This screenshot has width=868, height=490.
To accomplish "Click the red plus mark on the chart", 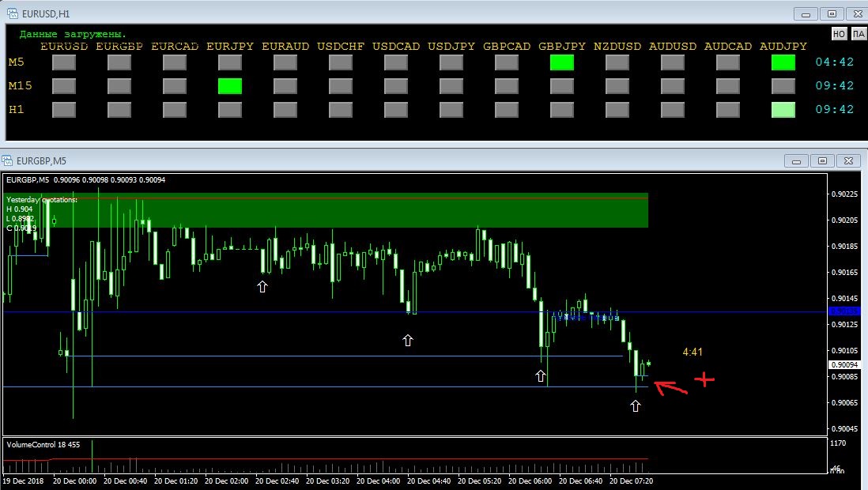I will click(x=704, y=380).
